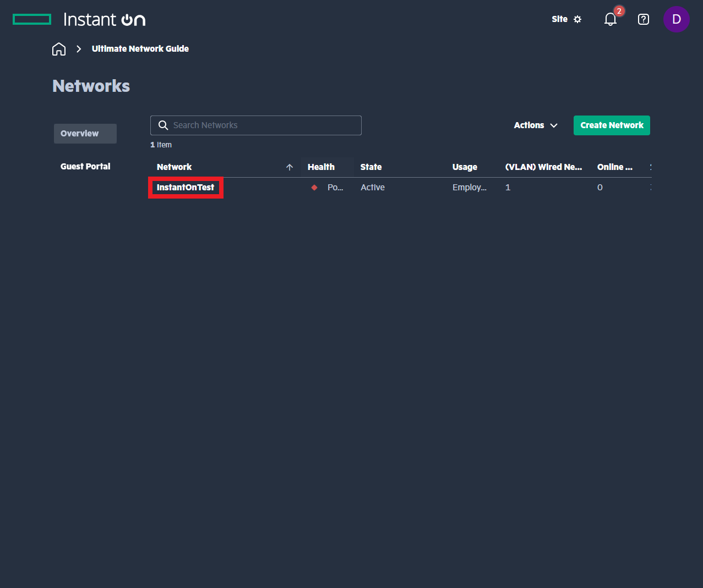Image resolution: width=703 pixels, height=588 pixels.
Task: Click the breadcrumb chevron separator
Action: (79, 49)
